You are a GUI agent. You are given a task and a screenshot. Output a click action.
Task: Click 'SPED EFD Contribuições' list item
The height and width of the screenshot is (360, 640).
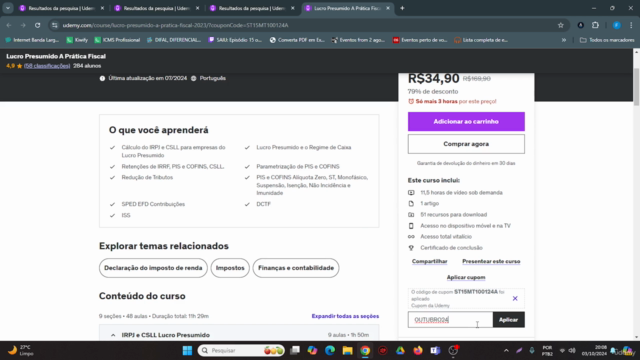tap(153, 204)
